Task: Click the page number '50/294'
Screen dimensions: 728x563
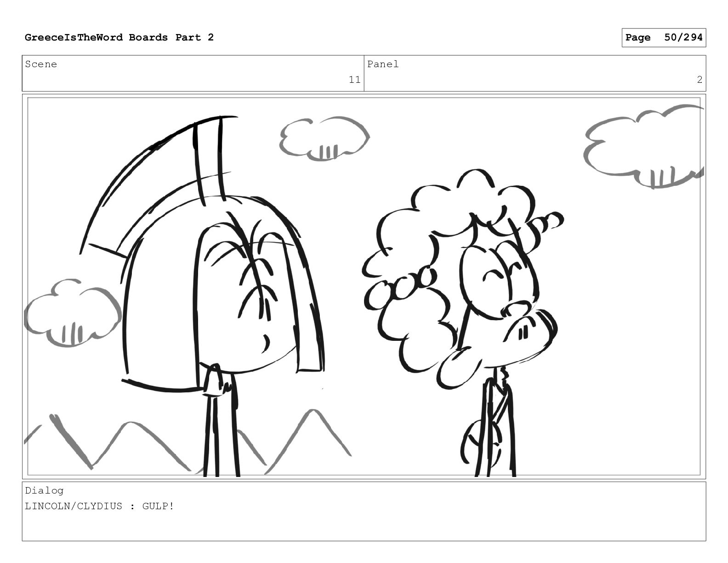Action: [x=683, y=38]
